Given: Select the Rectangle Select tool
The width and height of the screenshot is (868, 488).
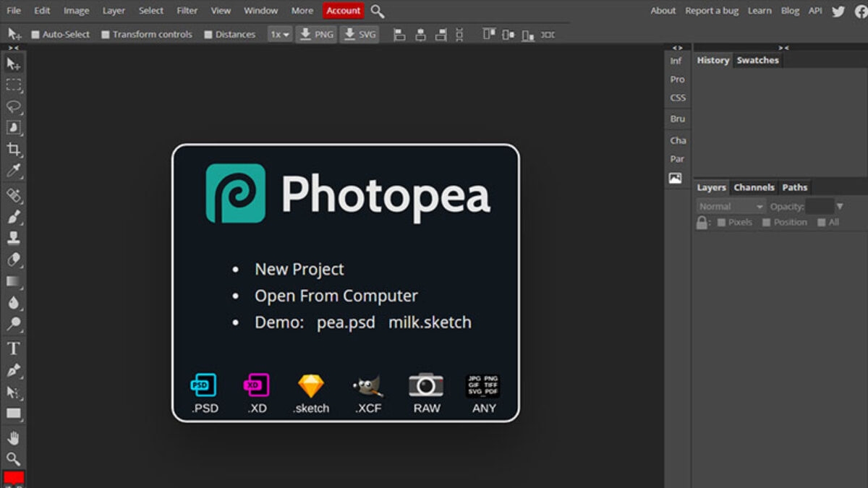Looking at the screenshot, I should (13, 85).
